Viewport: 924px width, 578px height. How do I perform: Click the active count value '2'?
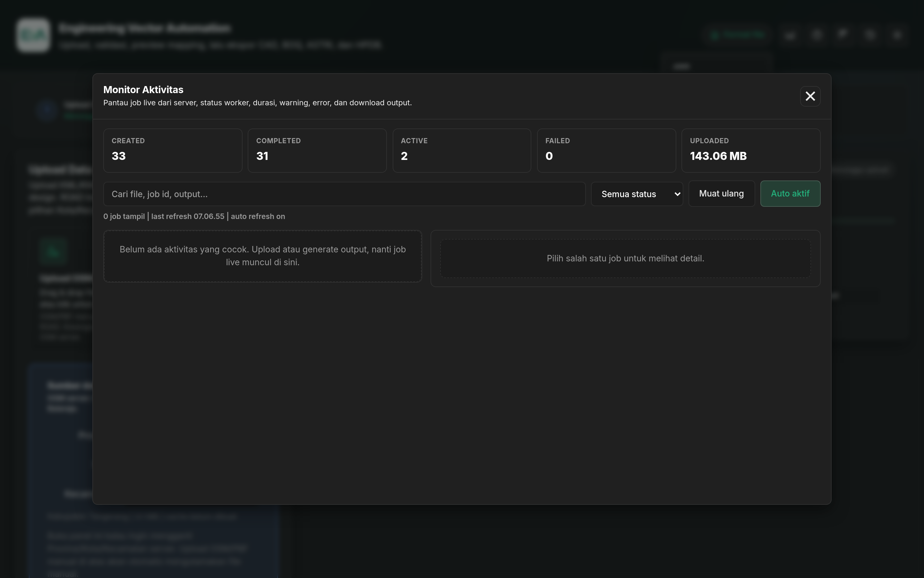pyautogui.click(x=404, y=156)
